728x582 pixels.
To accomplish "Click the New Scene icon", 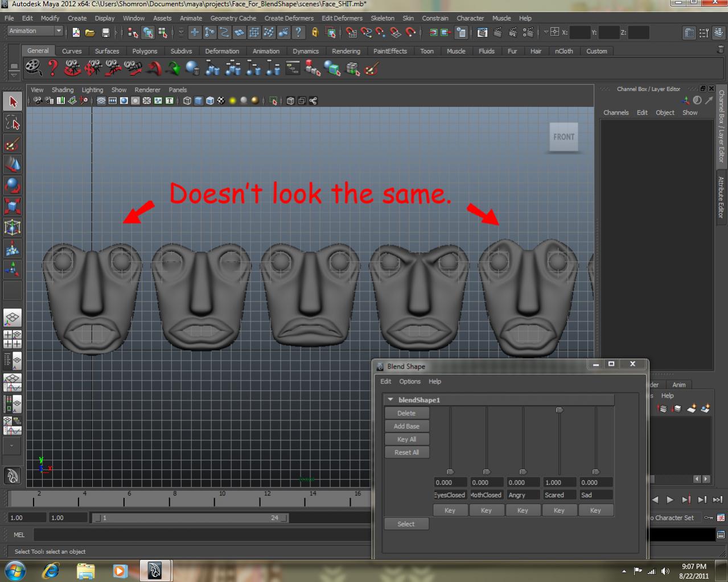I will (76, 32).
